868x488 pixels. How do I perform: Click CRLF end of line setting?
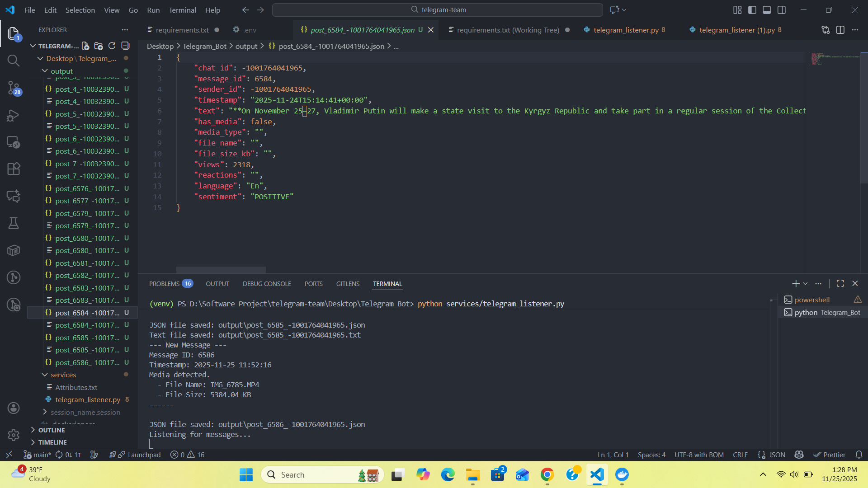coord(740,455)
